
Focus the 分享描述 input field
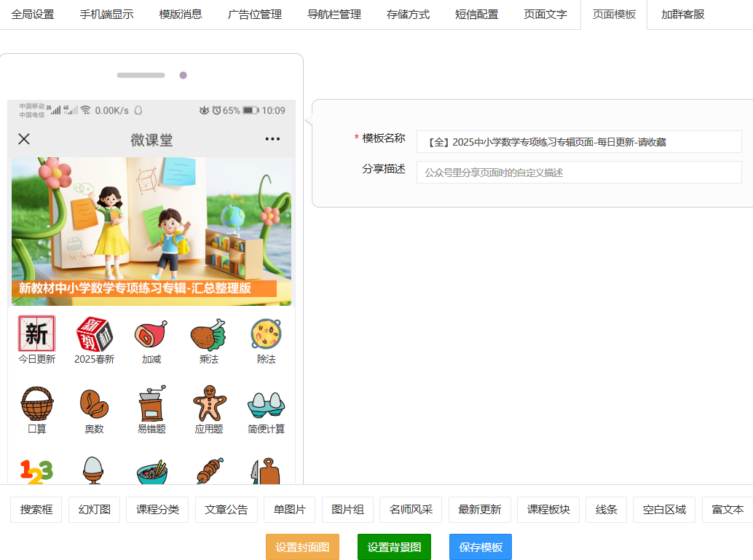578,173
